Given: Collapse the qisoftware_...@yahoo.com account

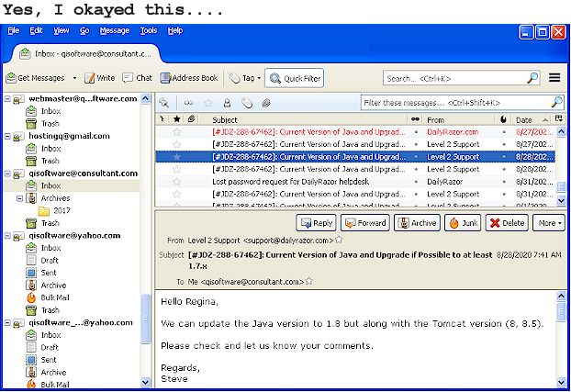Looking at the screenshot, I should [7, 323].
